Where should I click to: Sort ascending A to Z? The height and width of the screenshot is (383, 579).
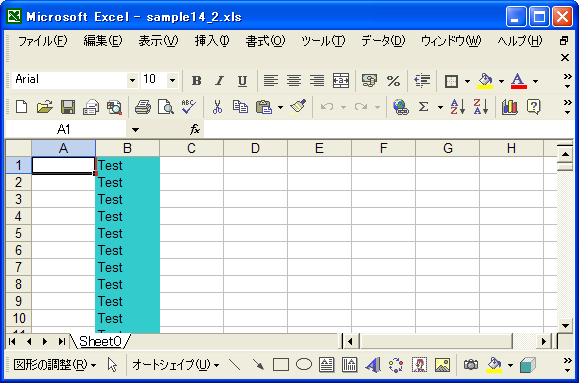(x=458, y=107)
